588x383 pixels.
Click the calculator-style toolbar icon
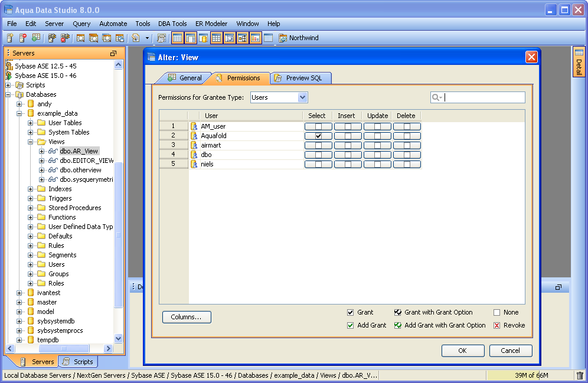(x=162, y=38)
